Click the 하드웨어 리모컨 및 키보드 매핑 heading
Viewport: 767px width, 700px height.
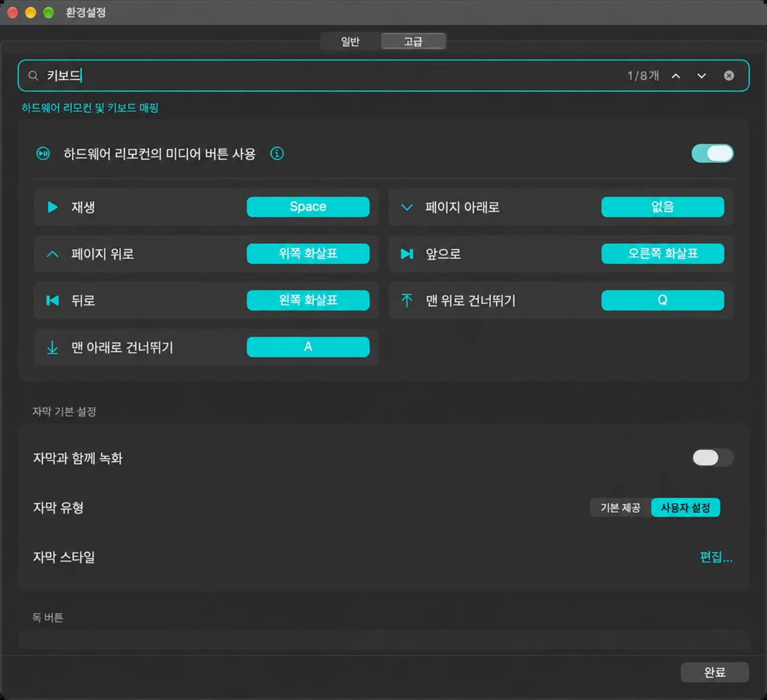[x=90, y=108]
